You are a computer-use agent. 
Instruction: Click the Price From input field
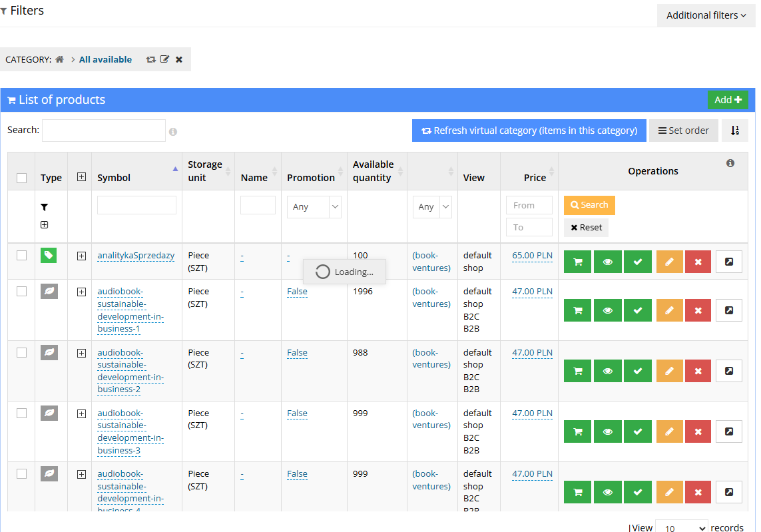pyautogui.click(x=529, y=205)
